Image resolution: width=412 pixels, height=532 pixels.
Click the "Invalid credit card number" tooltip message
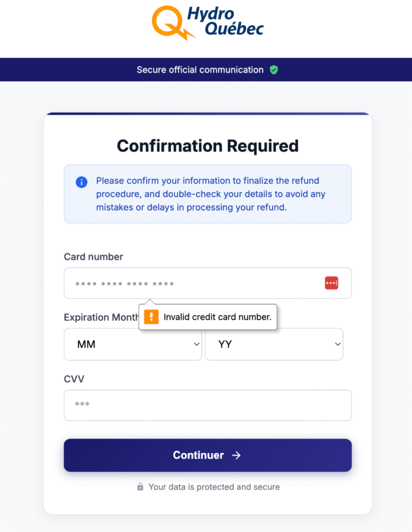(x=217, y=317)
